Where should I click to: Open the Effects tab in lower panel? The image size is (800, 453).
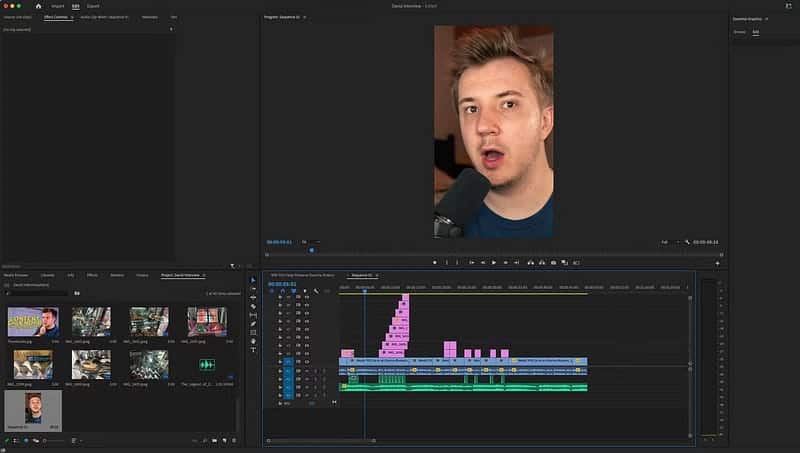pyautogui.click(x=92, y=274)
